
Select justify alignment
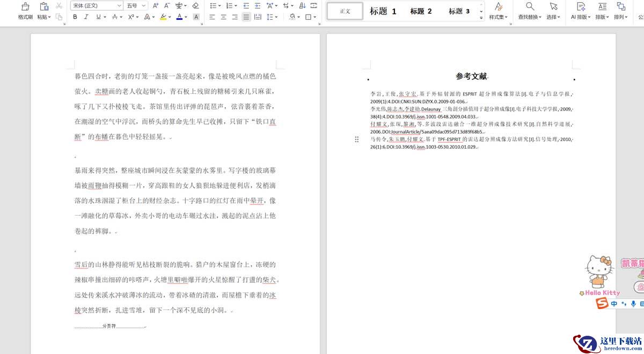[x=246, y=17]
